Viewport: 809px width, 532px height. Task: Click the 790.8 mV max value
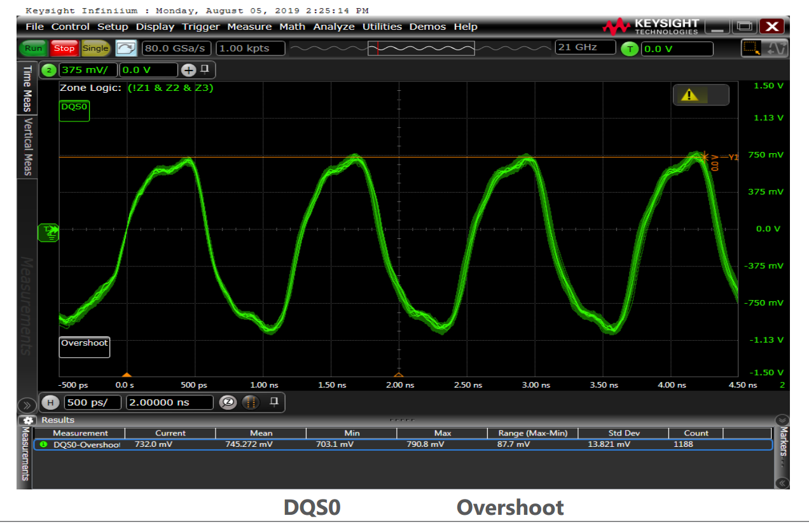click(x=425, y=444)
